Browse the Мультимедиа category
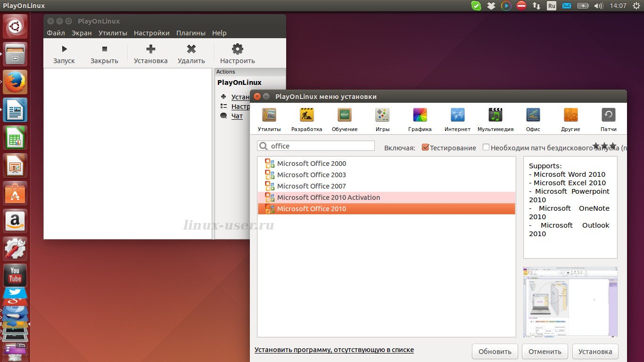Screen dimensions: 644x362 (x=495, y=120)
